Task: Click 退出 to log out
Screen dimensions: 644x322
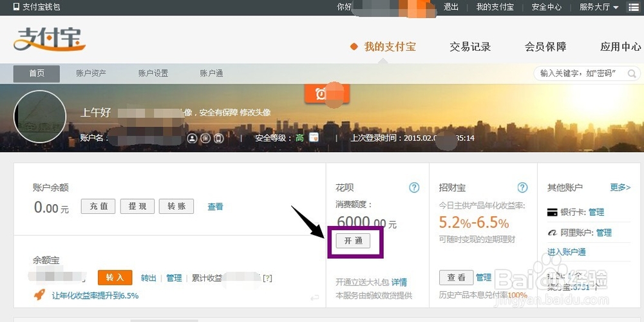Action: point(451,7)
